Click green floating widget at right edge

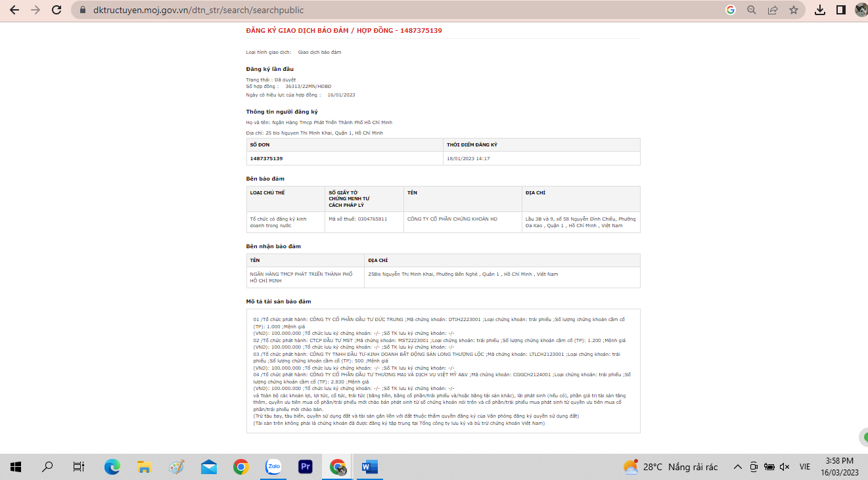point(864,437)
